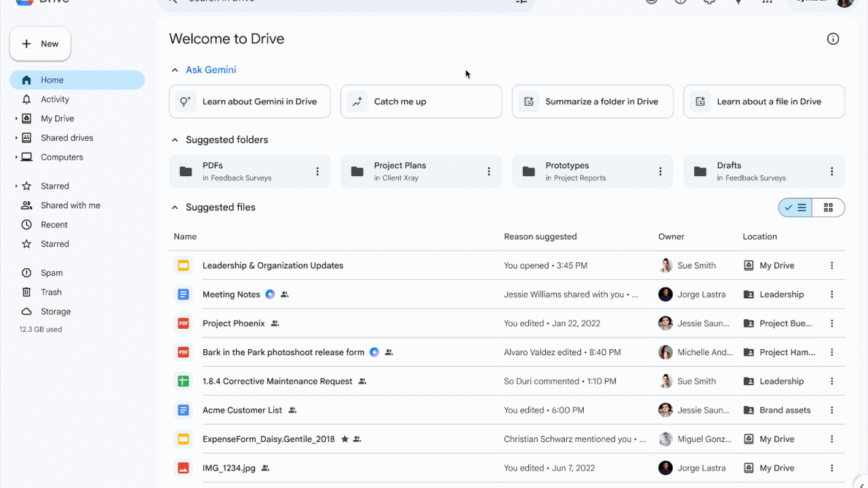
Task: Expand the Computers tree arrow
Action: click(x=16, y=157)
